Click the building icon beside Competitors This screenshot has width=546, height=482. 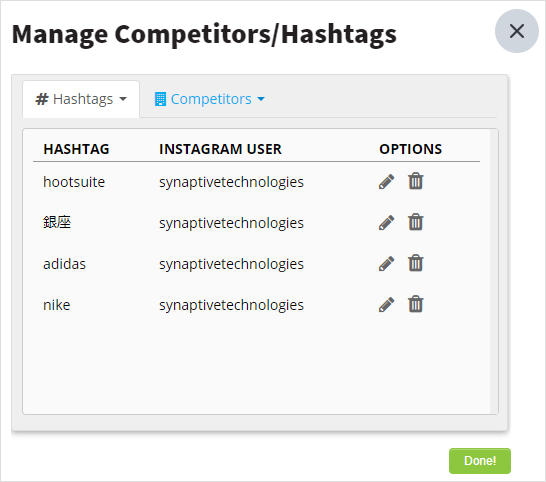point(160,99)
